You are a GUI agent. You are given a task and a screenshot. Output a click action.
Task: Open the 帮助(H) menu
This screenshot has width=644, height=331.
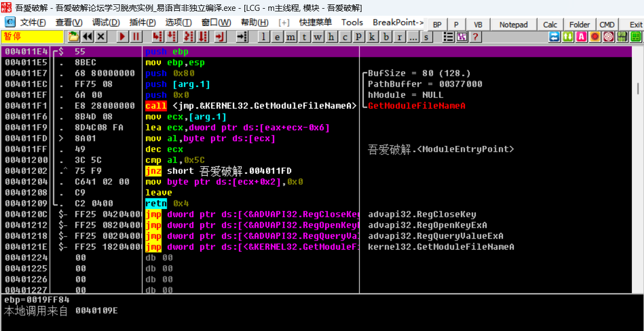(255, 22)
